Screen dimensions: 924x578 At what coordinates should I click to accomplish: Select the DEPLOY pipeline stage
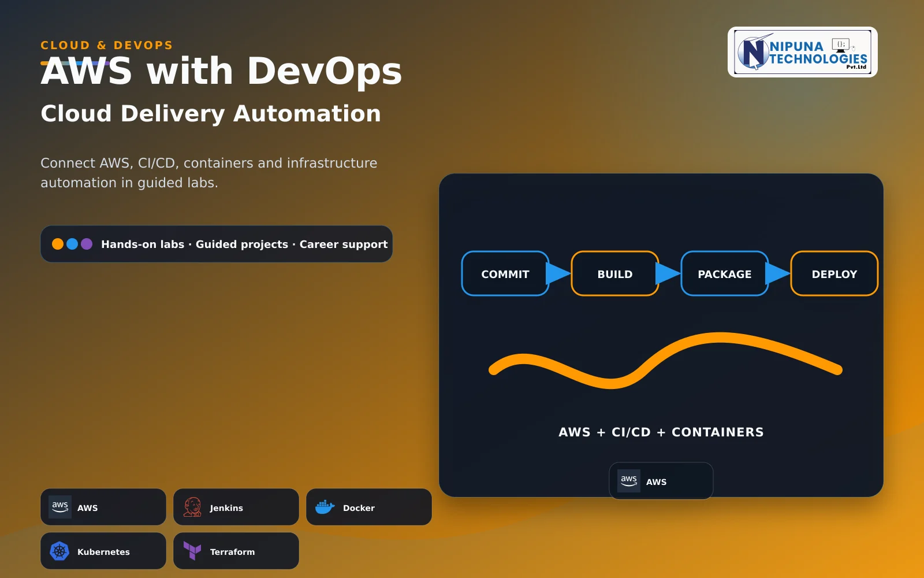click(x=834, y=273)
